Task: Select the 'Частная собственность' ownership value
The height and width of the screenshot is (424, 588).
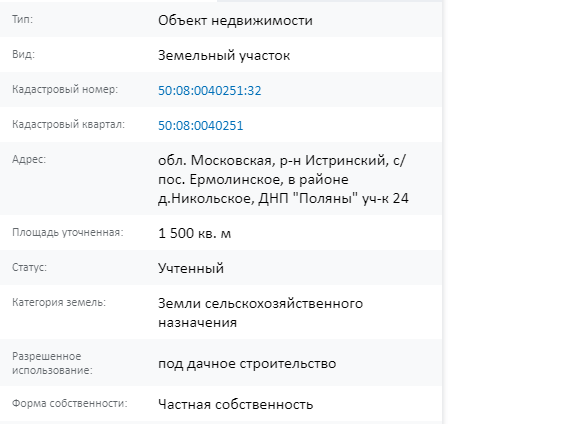Action: tap(236, 404)
